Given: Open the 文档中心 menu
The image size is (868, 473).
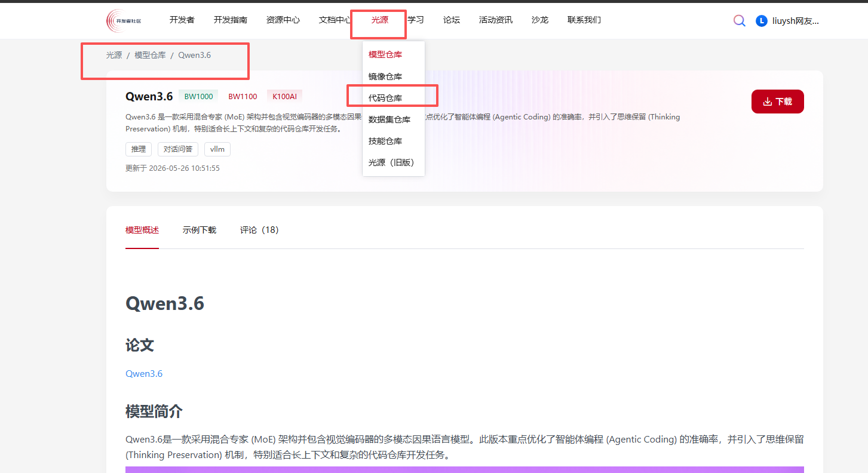Looking at the screenshot, I should (x=335, y=20).
